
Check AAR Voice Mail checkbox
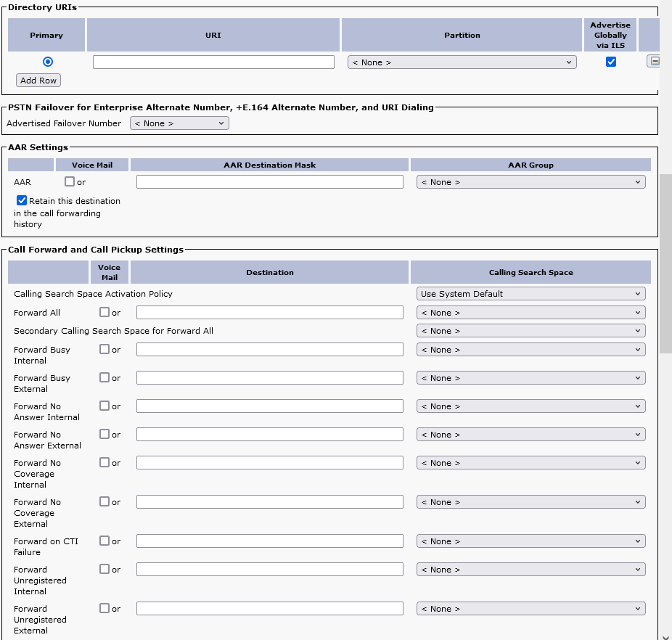(70, 182)
